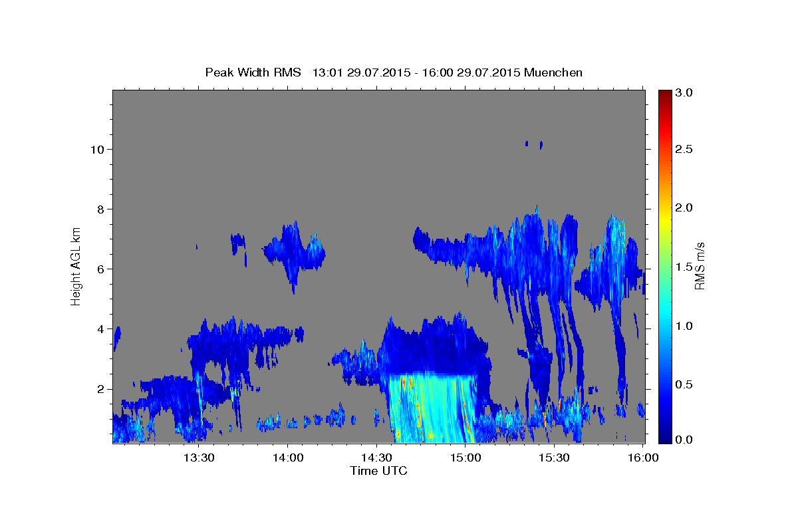Click the dark blue bottom of colorbar
The height and width of the screenshot is (532, 798).
(x=664, y=438)
